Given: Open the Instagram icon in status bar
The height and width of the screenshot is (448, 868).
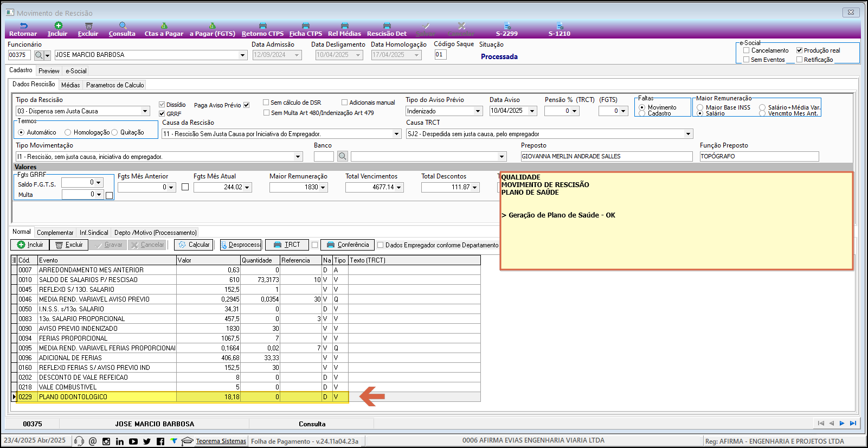Looking at the screenshot, I should point(106,441).
